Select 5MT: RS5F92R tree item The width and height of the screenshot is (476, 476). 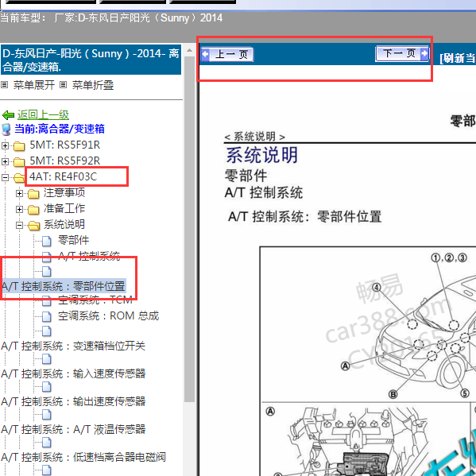(64, 161)
